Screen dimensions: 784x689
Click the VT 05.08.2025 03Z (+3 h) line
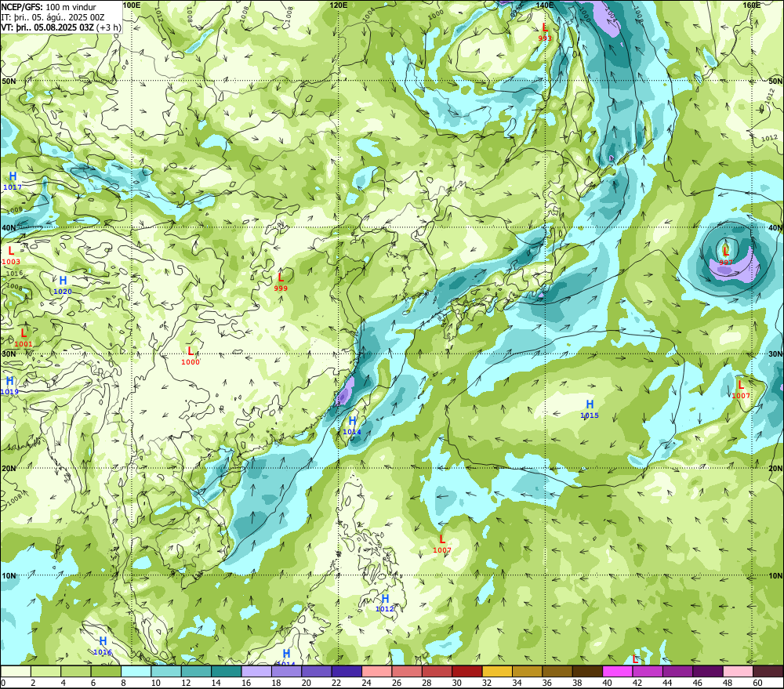[61, 27]
